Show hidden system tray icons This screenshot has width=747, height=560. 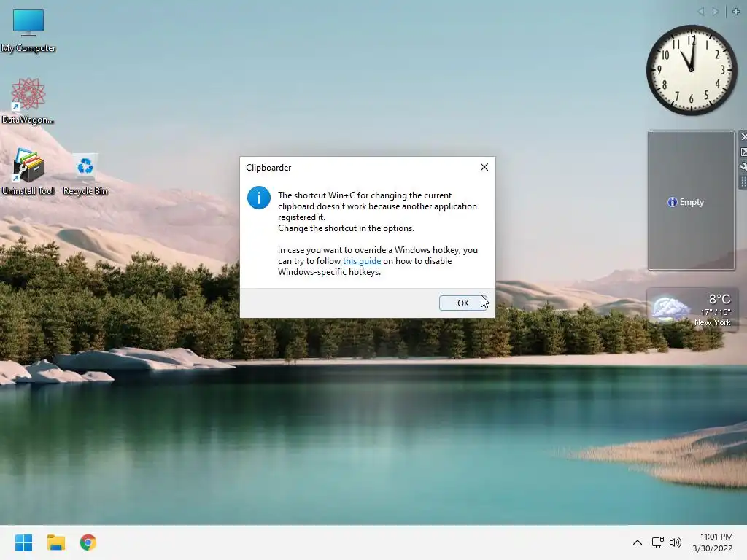(638, 542)
